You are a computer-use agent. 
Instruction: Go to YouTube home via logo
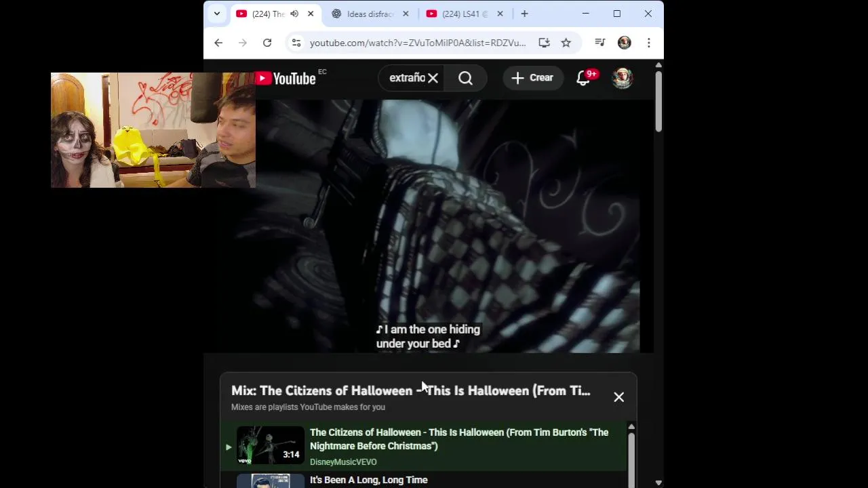click(286, 78)
